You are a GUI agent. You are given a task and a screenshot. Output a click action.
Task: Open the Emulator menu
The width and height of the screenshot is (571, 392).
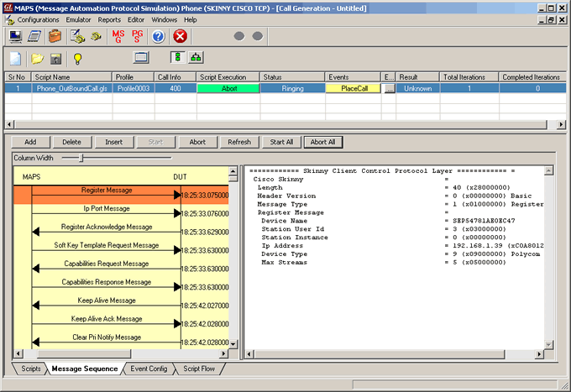[78, 19]
